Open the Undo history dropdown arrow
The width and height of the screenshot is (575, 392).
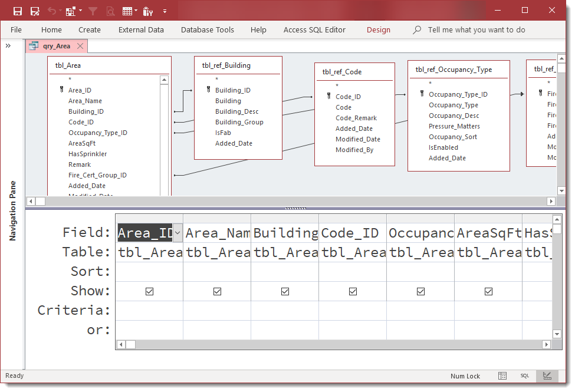(x=60, y=11)
